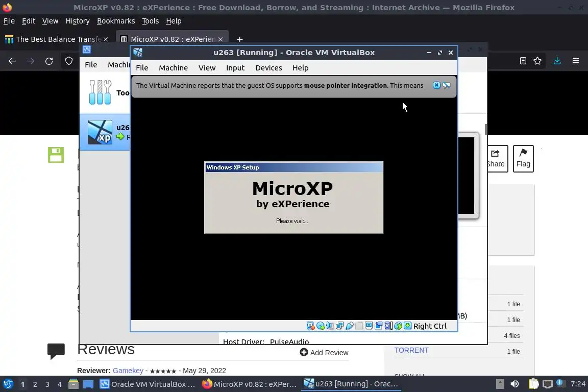Click the optical drive indicator icon
This screenshot has width=588, height=392.
tap(320, 326)
